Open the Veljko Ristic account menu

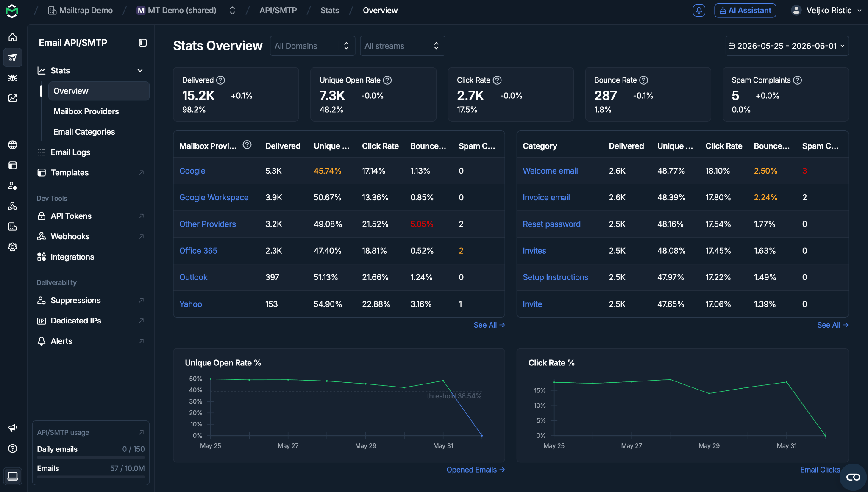click(826, 11)
